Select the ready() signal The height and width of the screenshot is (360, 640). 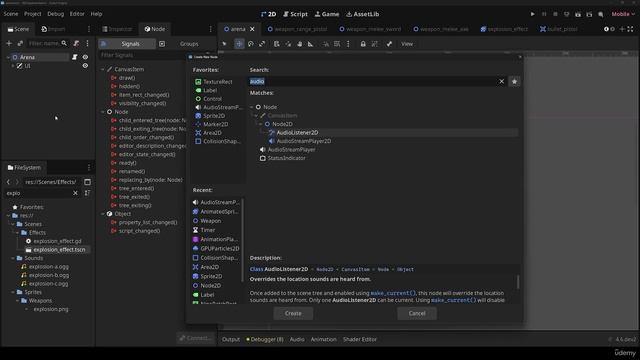[128, 163]
